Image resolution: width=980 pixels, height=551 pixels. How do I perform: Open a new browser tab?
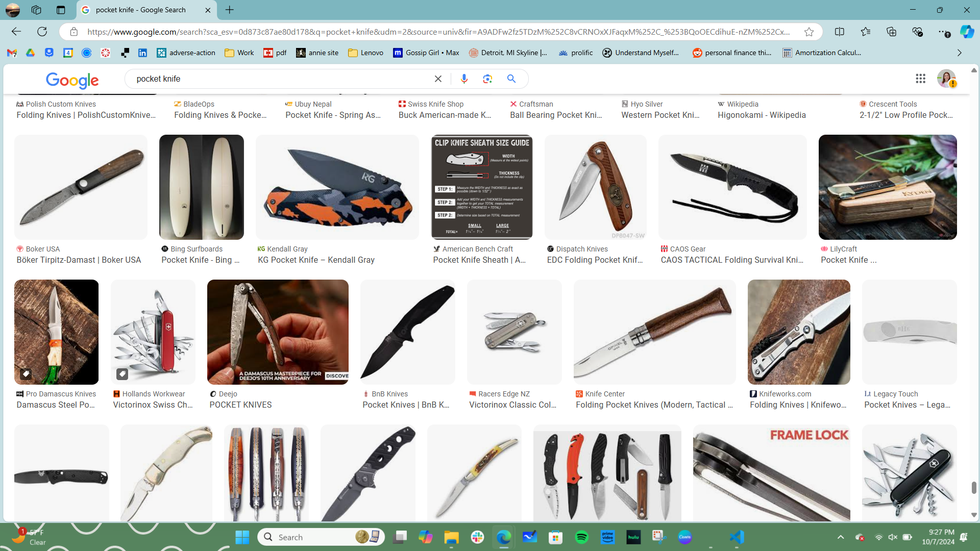230,10
